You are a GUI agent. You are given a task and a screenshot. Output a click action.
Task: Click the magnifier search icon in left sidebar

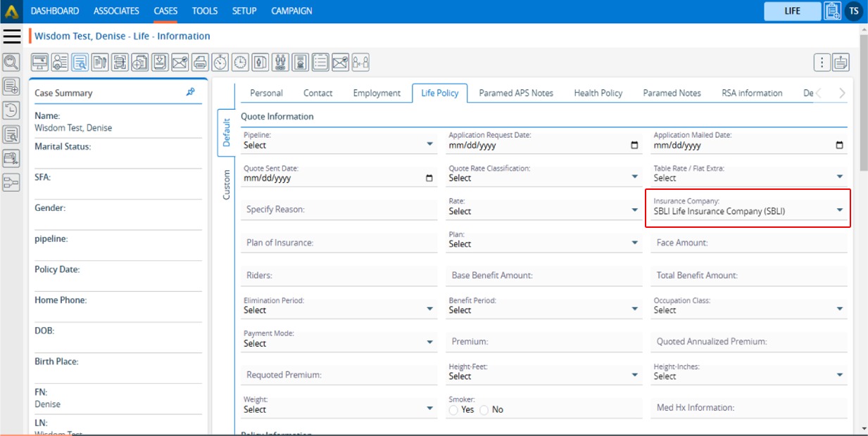[11, 63]
